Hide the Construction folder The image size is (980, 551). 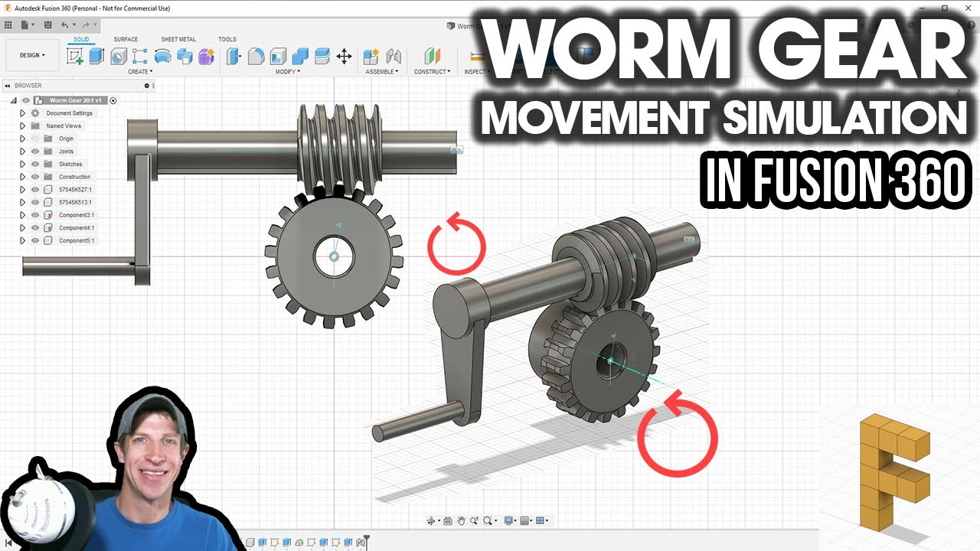[35, 177]
